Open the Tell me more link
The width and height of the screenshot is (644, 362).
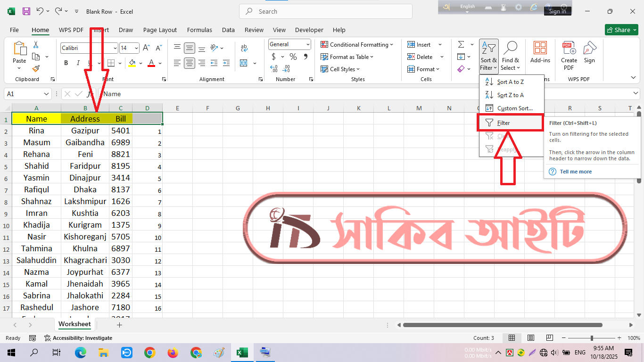coord(575,172)
